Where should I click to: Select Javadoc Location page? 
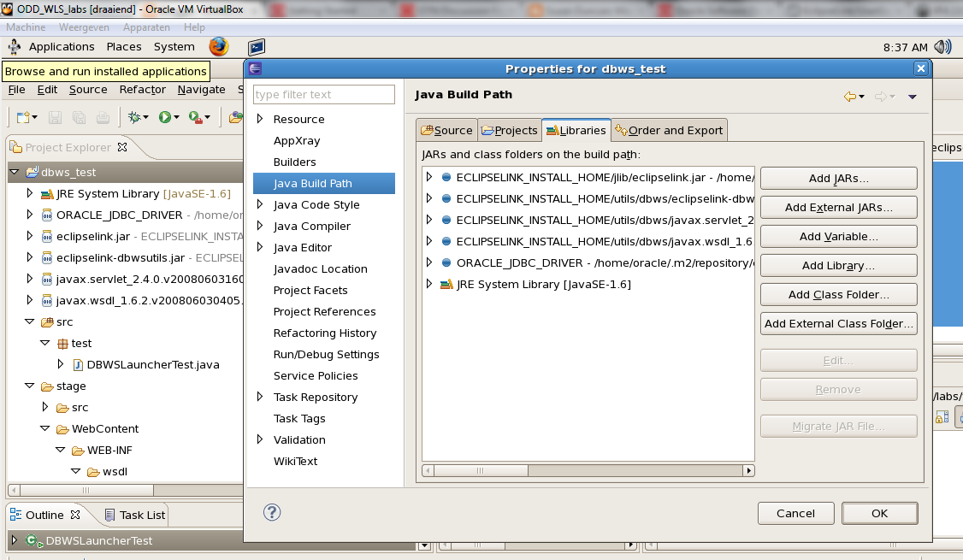click(x=320, y=269)
